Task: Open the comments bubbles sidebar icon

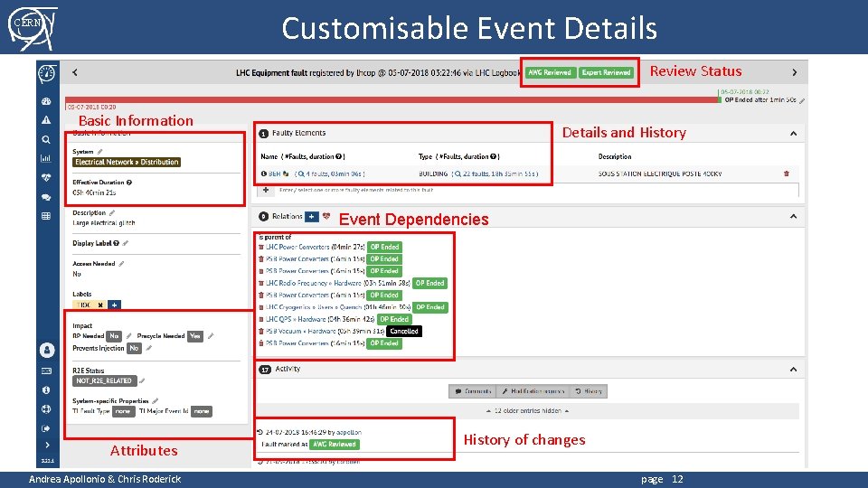Action: 46,197
